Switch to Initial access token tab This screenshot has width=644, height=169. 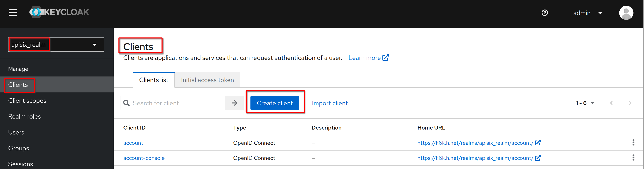207,80
